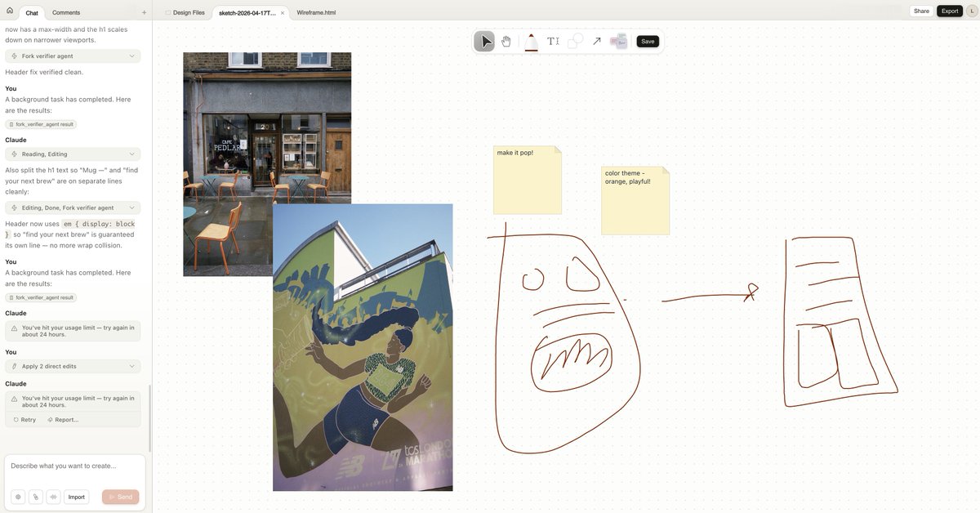Open the Wireframe.html tab
Image resolution: width=980 pixels, height=513 pixels.
click(316, 12)
